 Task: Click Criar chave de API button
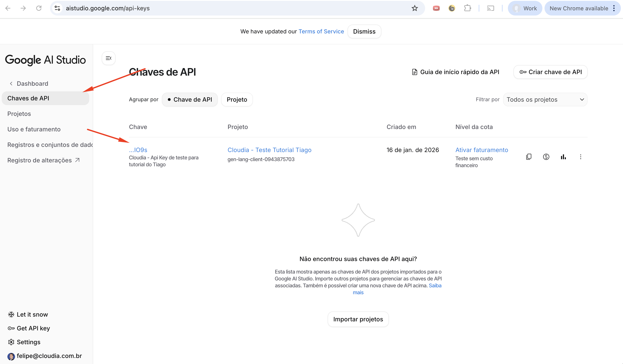pos(550,72)
